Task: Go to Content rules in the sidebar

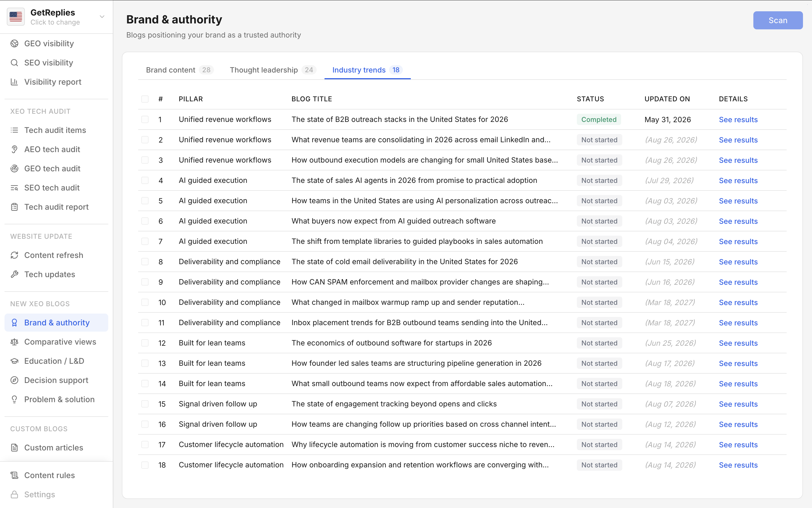Action: (56, 476)
